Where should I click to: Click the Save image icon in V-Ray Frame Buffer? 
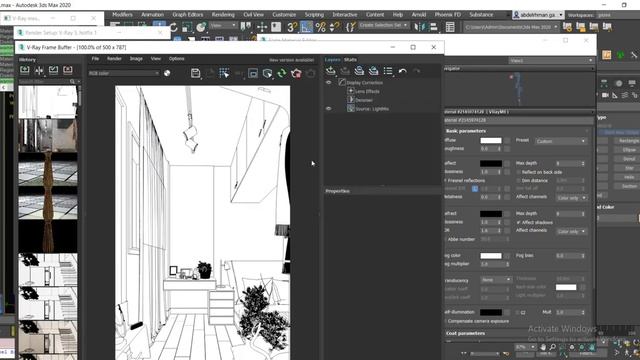[196, 73]
